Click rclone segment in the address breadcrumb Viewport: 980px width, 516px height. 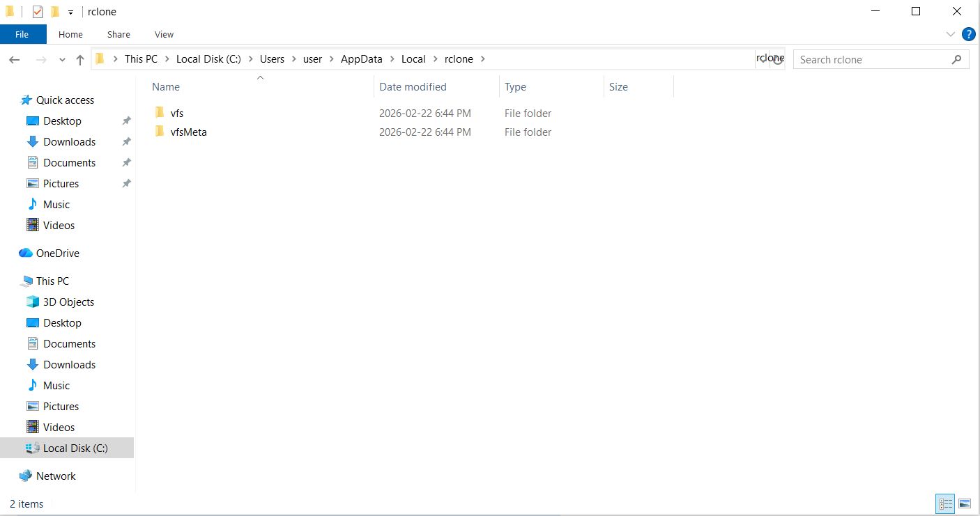(459, 59)
